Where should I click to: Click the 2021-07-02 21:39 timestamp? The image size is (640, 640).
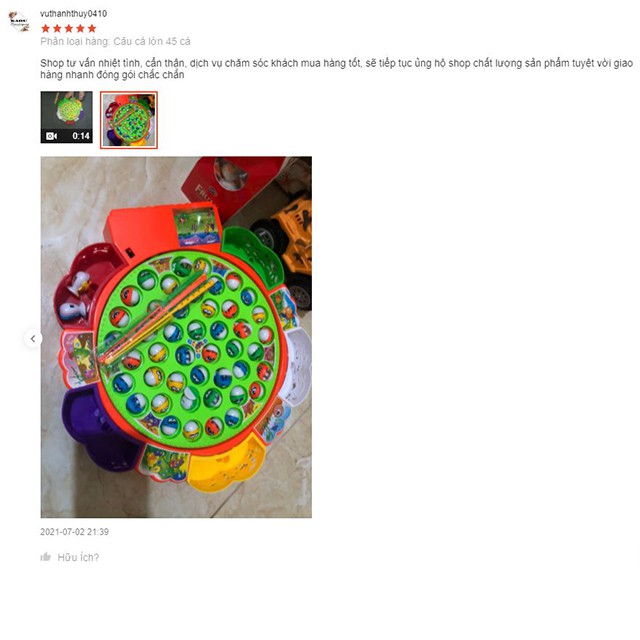74,532
